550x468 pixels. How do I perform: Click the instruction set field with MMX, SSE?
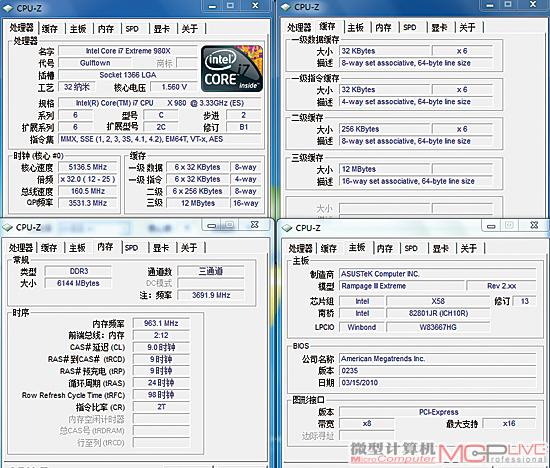(x=160, y=139)
